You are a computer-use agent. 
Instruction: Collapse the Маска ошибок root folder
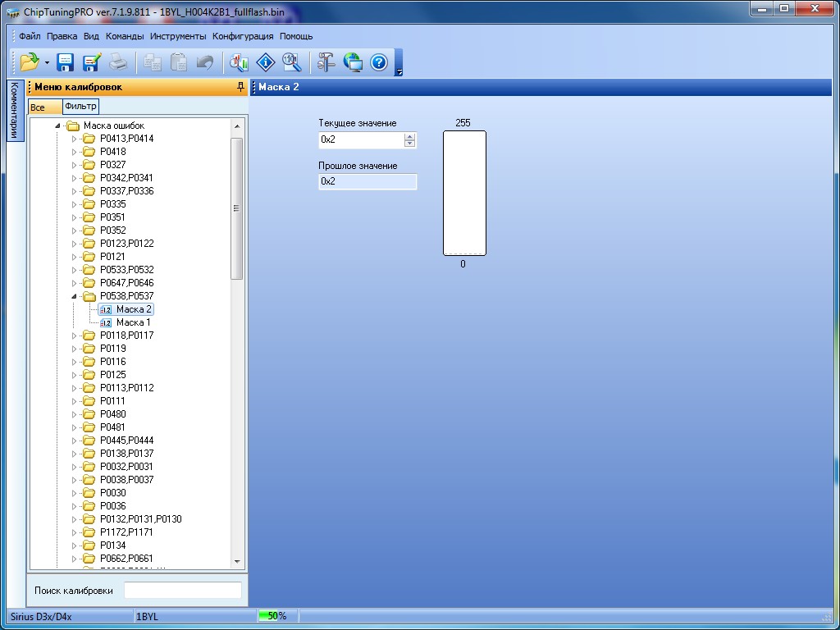click(x=57, y=126)
